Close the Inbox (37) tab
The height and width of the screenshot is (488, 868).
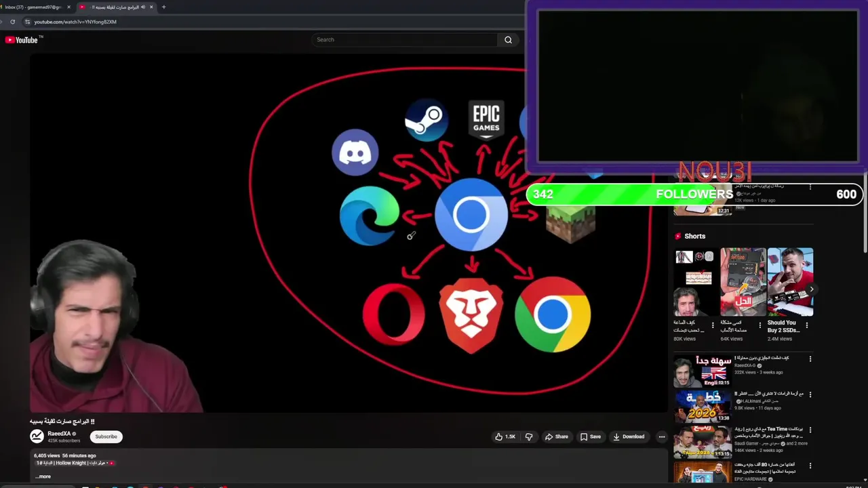pos(68,7)
